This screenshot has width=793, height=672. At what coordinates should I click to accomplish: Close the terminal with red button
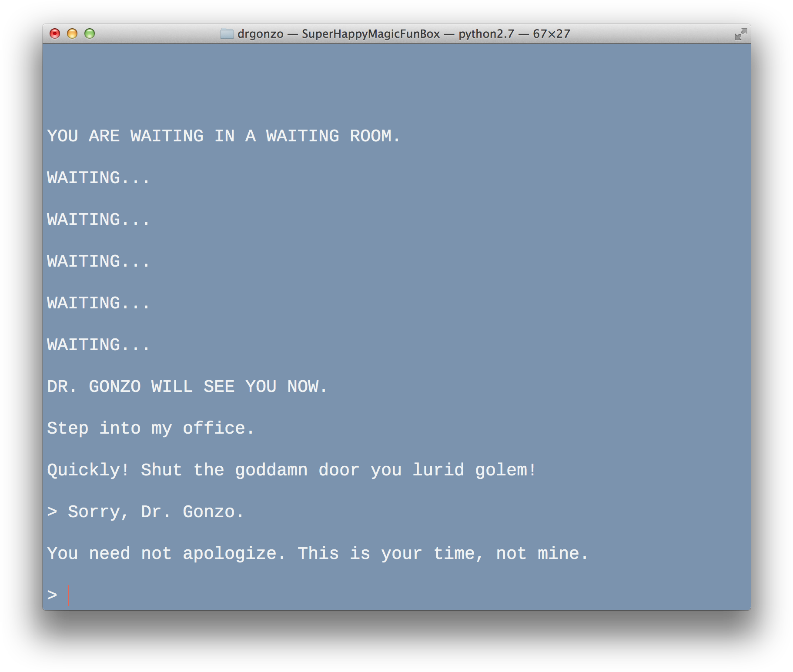pos(55,33)
